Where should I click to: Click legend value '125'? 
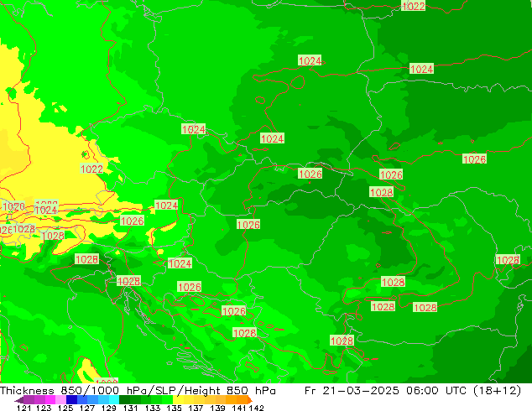click(65, 408)
